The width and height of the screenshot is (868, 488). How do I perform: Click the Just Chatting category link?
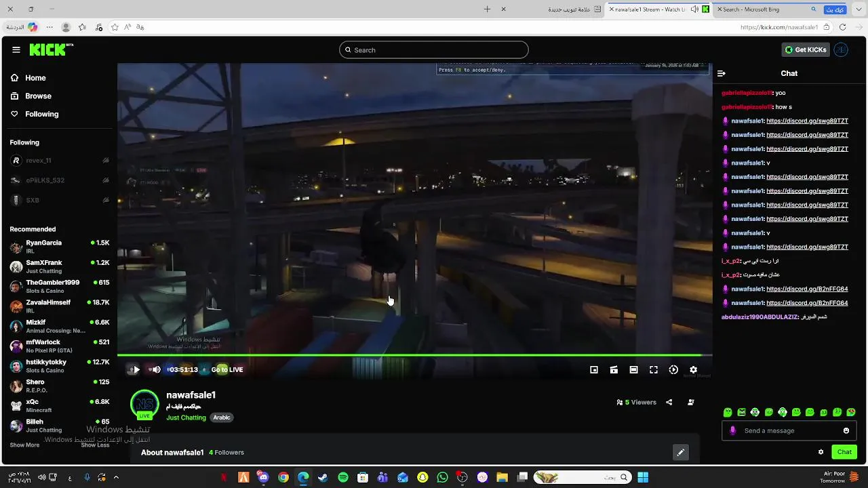click(186, 418)
